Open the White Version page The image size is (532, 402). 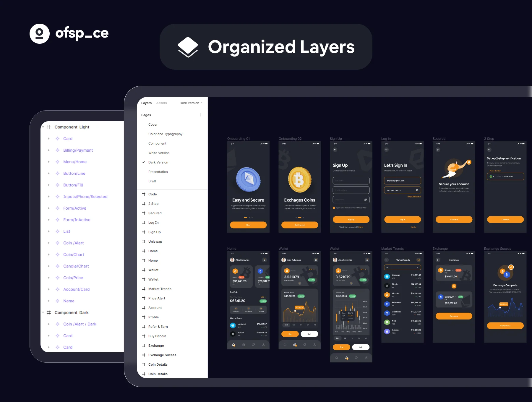(x=159, y=153)
